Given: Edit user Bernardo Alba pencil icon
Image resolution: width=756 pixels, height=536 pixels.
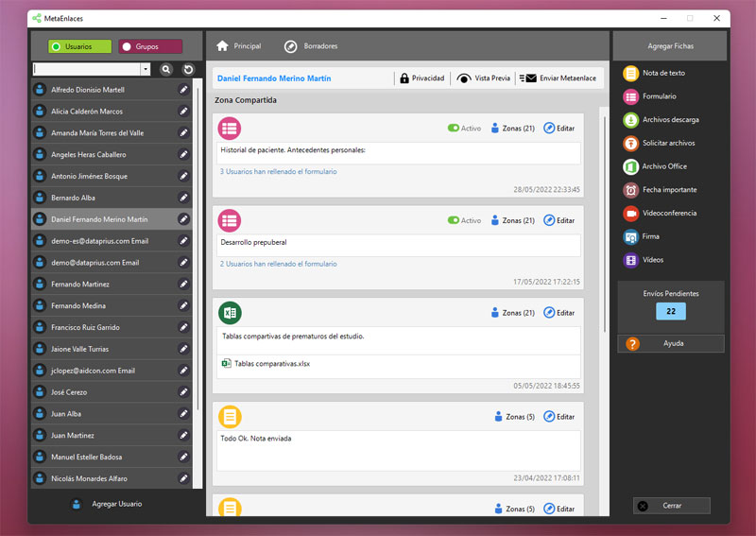Looking at the screenshot, I should click(x=183, y=198).
